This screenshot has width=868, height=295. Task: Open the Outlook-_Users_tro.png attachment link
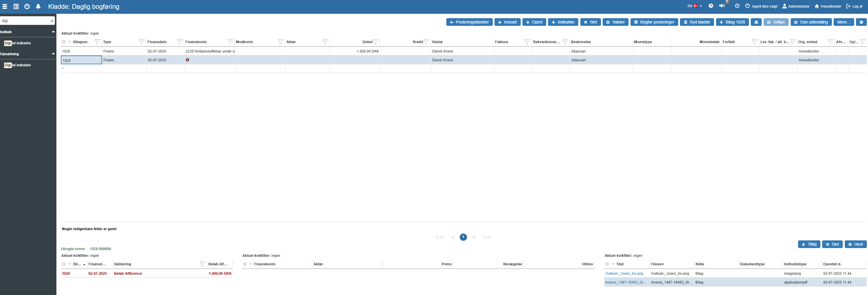pyautogui.click(x=624, y=274)
